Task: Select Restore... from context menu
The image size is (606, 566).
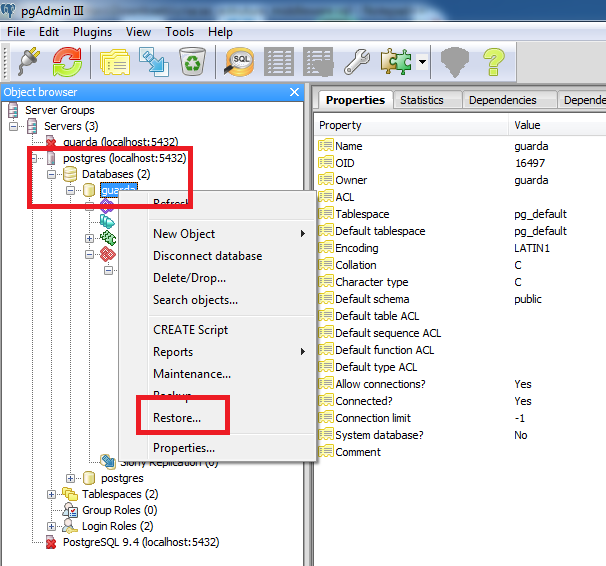Action: click(231, 418)
